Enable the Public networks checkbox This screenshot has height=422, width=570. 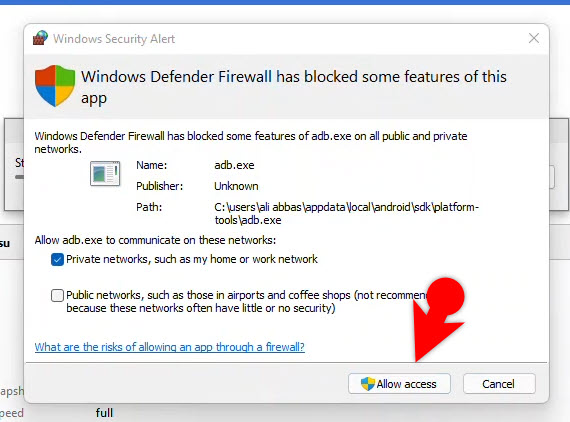click(57, 296)
